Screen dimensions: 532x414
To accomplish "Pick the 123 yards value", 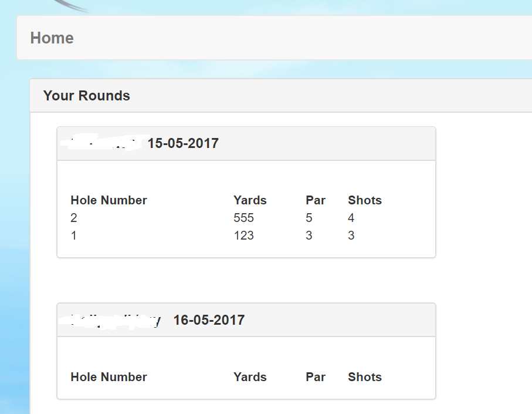I will tap(243, 235).
